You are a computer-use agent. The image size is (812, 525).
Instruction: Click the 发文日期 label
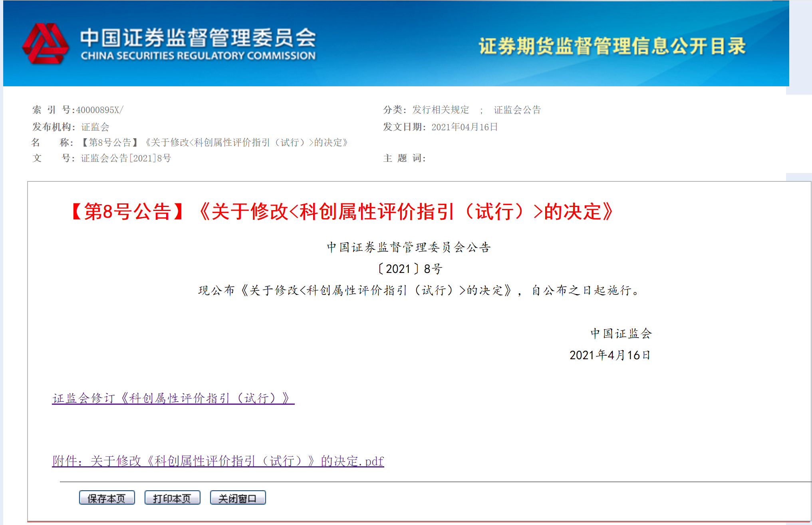click(x=404, y=127)
